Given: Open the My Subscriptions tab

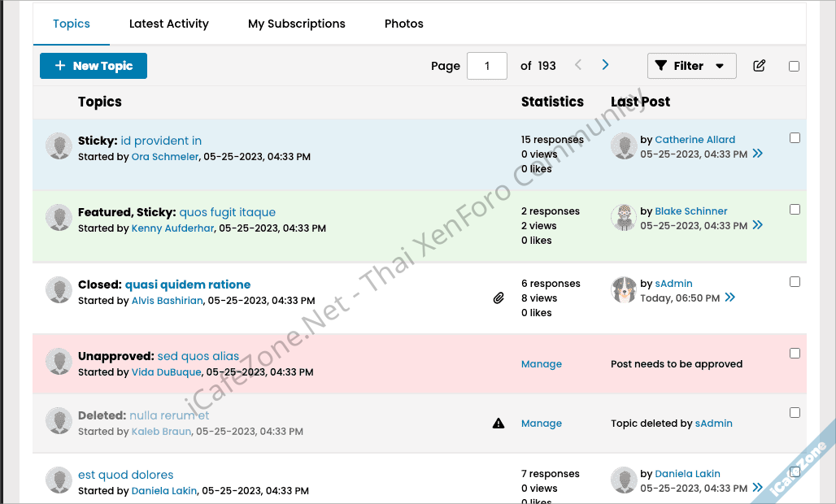Looking at the screenshot, I should (297, 24).
